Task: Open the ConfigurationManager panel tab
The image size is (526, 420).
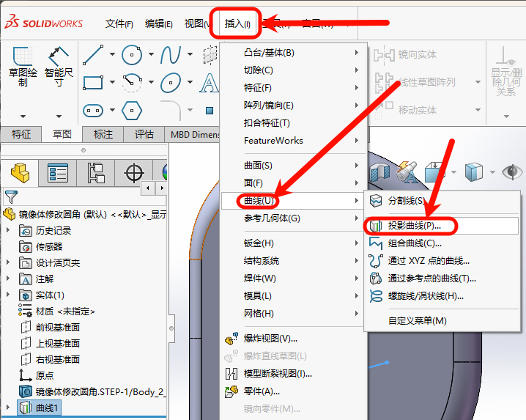Action: 96,173
